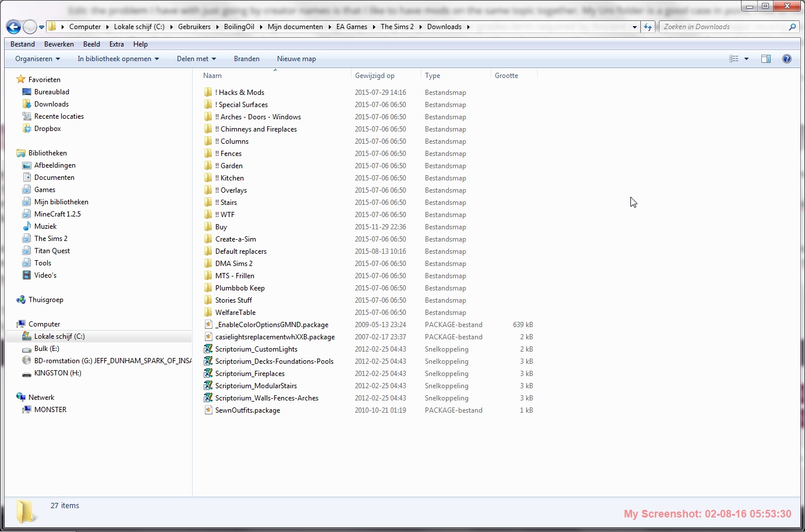This screenshot has height=532, width=805.
Task: Click the change view icon
Action: pyautogui.click(x=734, y=59)
